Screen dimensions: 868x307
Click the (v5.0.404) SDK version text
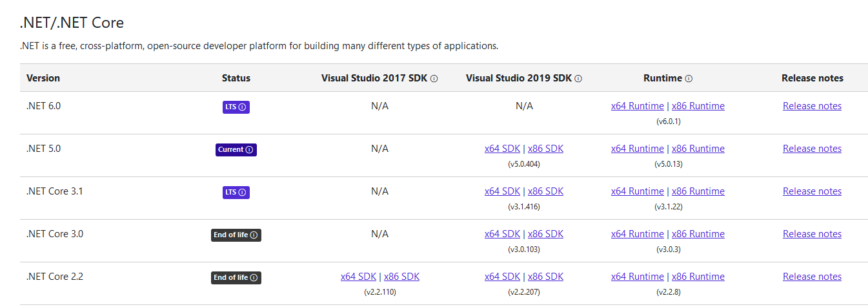pos(524,164)
